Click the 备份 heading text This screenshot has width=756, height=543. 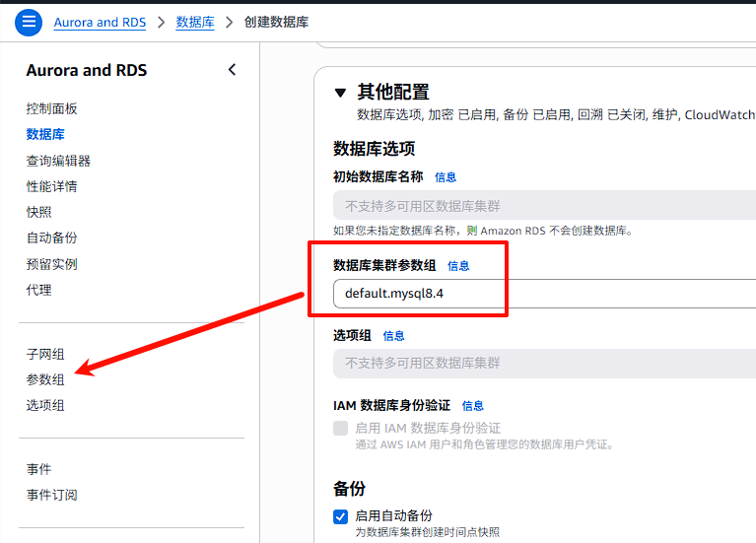[x=349, y=489]
